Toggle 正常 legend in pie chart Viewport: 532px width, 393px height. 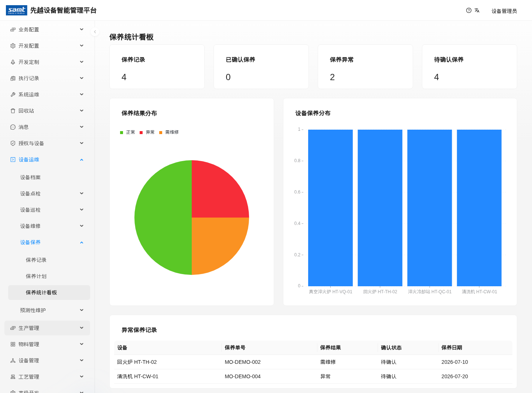(127, 132)
